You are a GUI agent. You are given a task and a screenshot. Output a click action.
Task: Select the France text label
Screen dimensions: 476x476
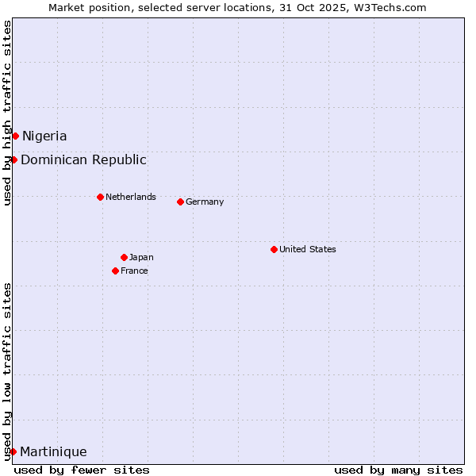tap(134, 271)
